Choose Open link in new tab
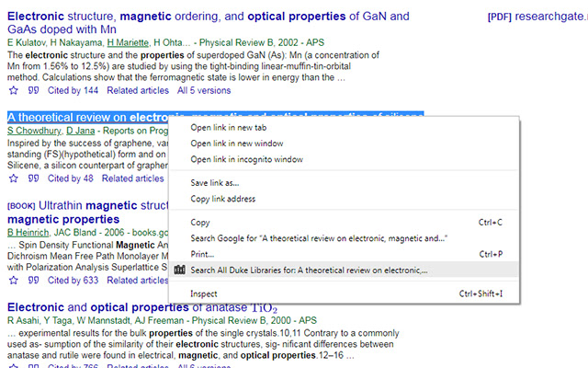588x368 pixels. point(228,127)
